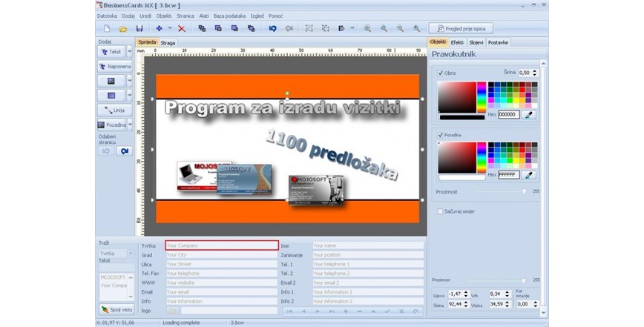This screenshot has width=644, height=327.
Task: Switch to the Straga tab
Action: point(168,43)
